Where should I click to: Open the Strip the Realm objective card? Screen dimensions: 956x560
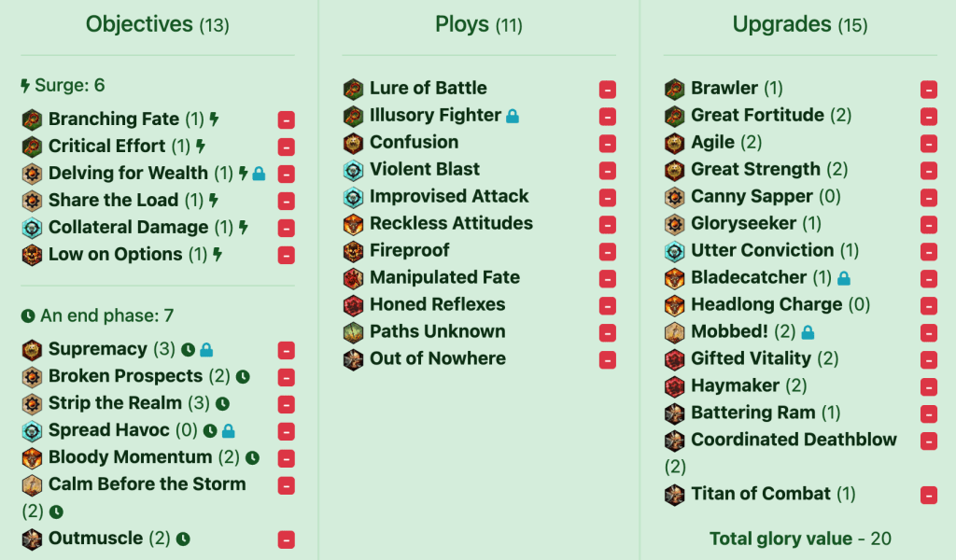pyautogui.click(x=115, y=403)
